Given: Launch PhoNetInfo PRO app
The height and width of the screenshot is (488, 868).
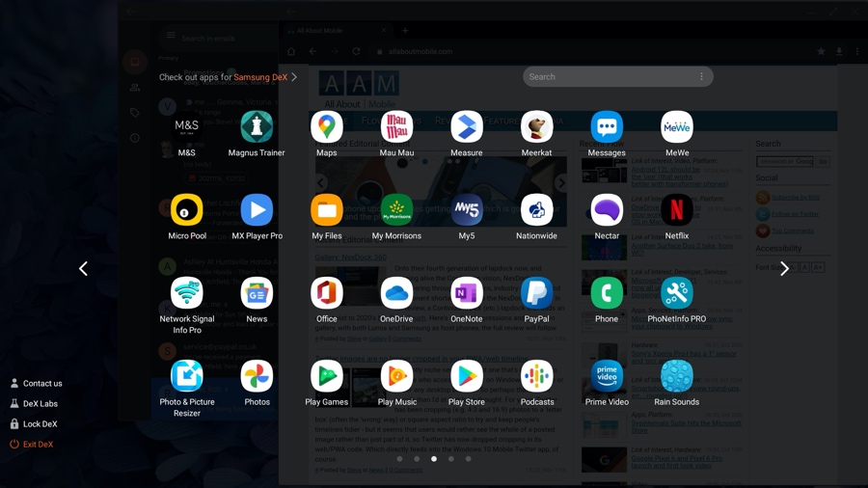Looking at the screenshot, I should [676, 293].
